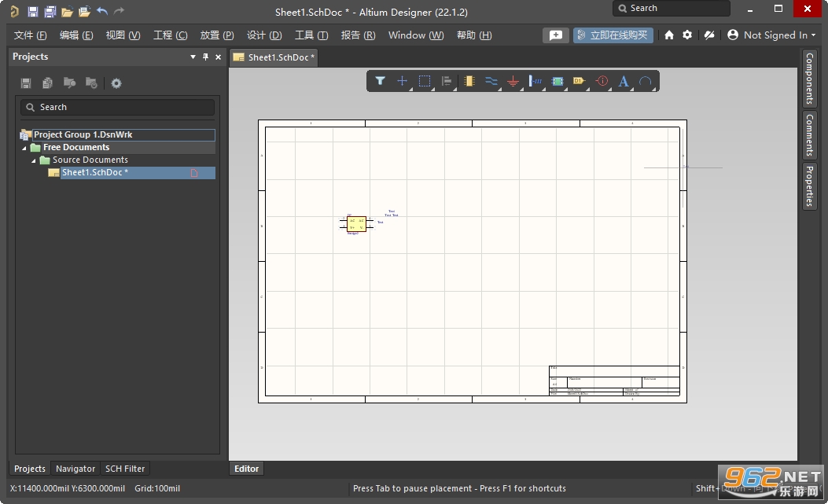
Task: Click the Projects panel folder-with-gear icon
Action: coord(91,83)
